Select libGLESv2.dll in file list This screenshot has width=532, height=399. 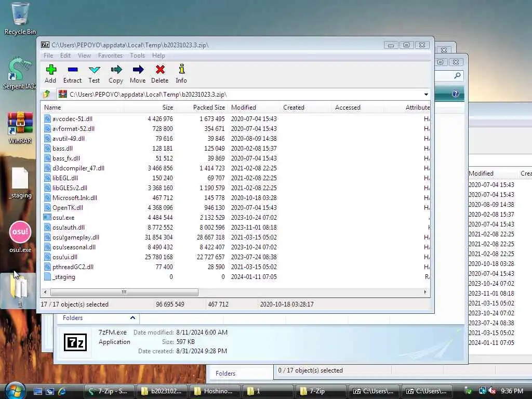pos(70,188)
